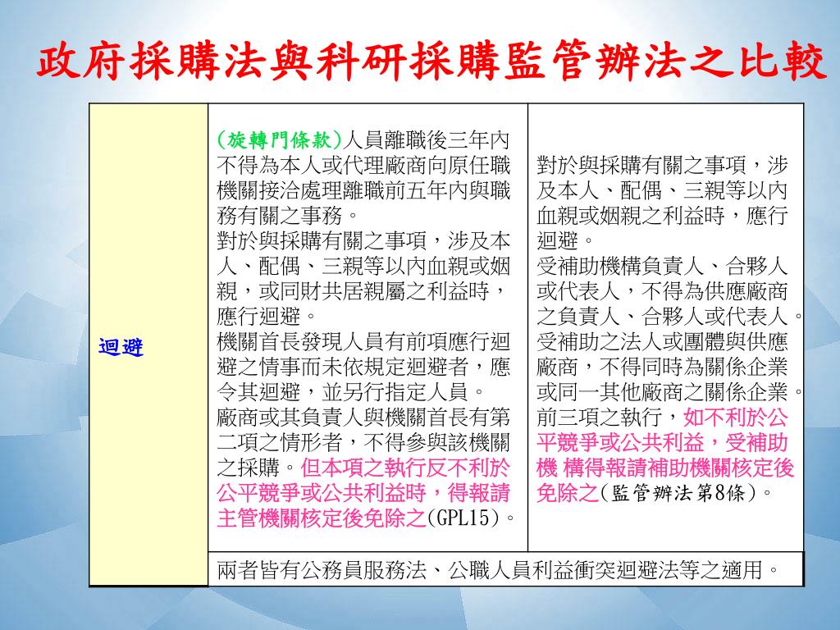840x630 pixels.
Task: Click the line 不得為本人或代理廠商向原任職
Action: pos(363,166)
